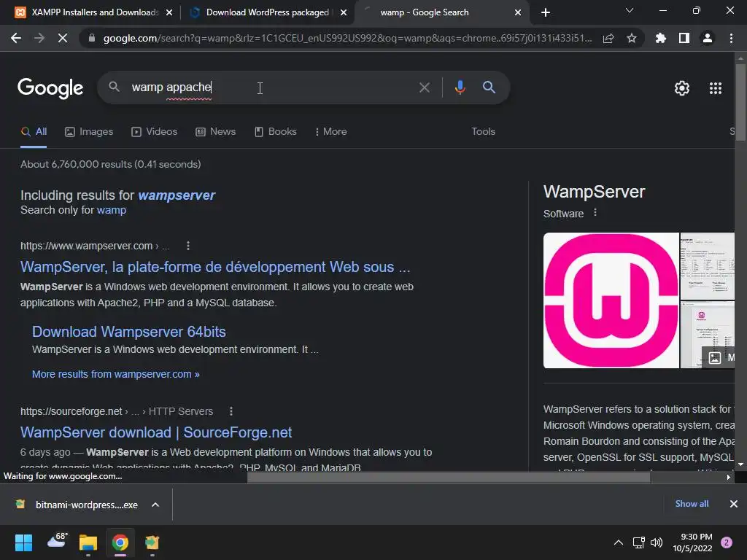Open the notification center badge
Image resolution: width=747 pixels, height=560 pixels.
tap(727, 542)
